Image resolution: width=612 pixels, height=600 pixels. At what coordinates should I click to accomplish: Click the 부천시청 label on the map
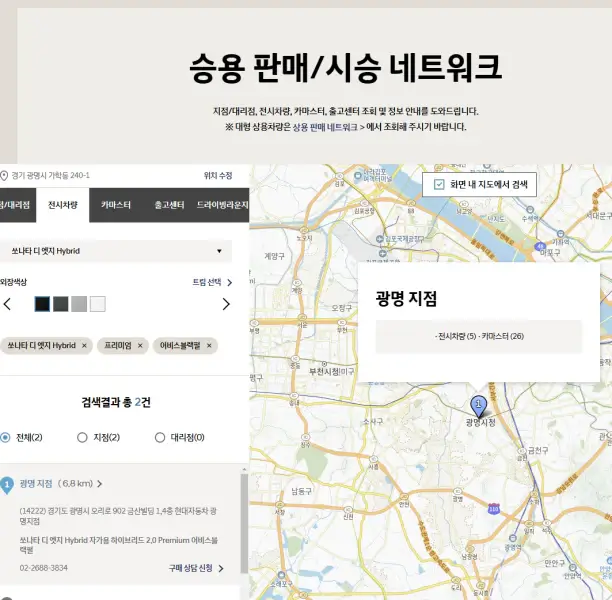click(x=324, y=372)
